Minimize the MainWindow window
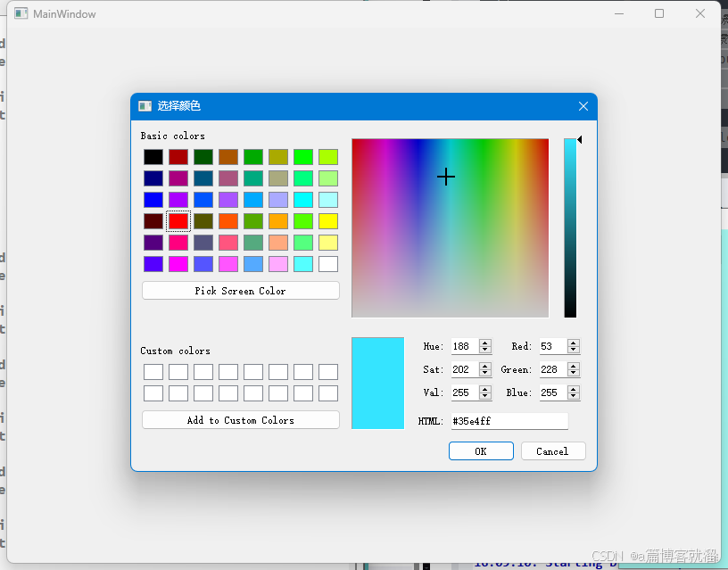Screen dimensions: 728x570 tap(619, 14)
